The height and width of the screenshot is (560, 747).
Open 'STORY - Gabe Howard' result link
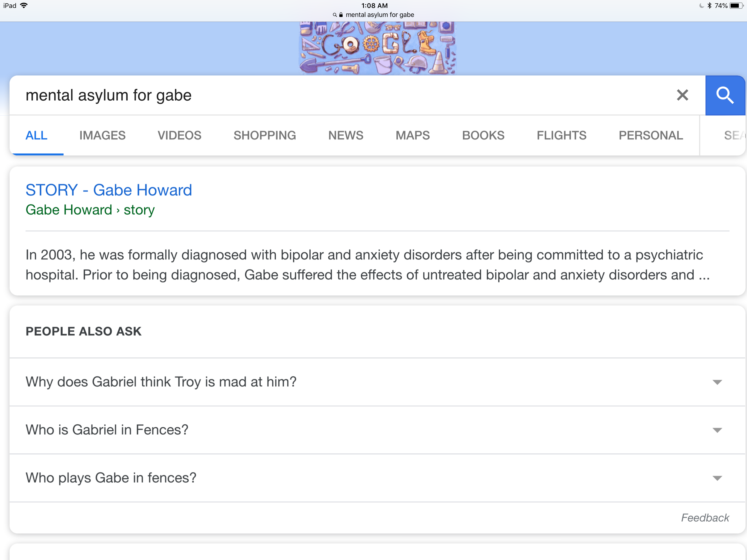click(109, 190)
